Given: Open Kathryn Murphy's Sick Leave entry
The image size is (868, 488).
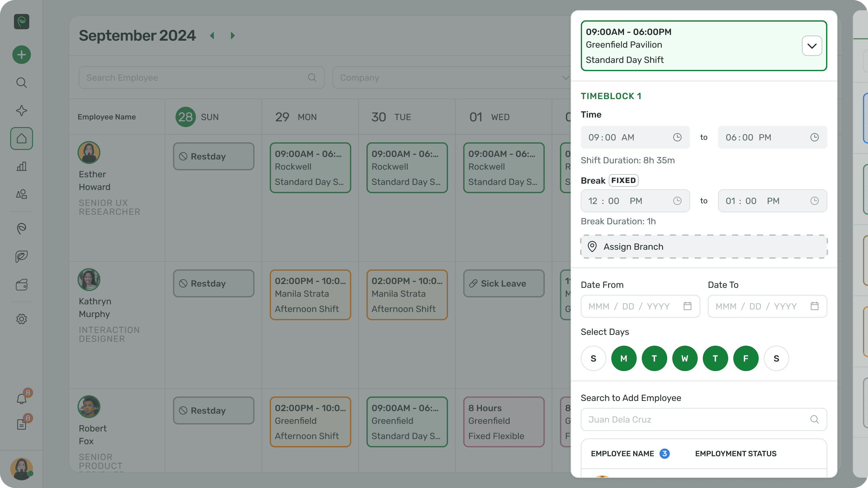Looking at the screenshot, I should tap(503, 283).
